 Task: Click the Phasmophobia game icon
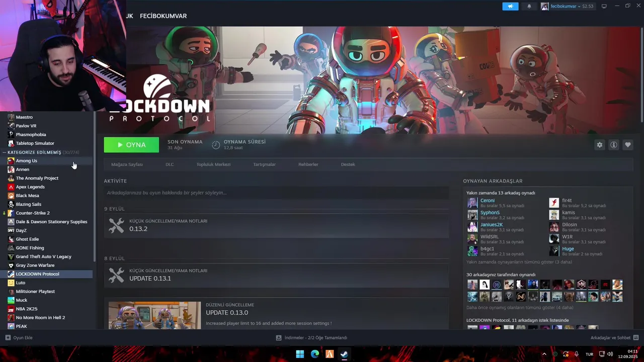point(11,135)
